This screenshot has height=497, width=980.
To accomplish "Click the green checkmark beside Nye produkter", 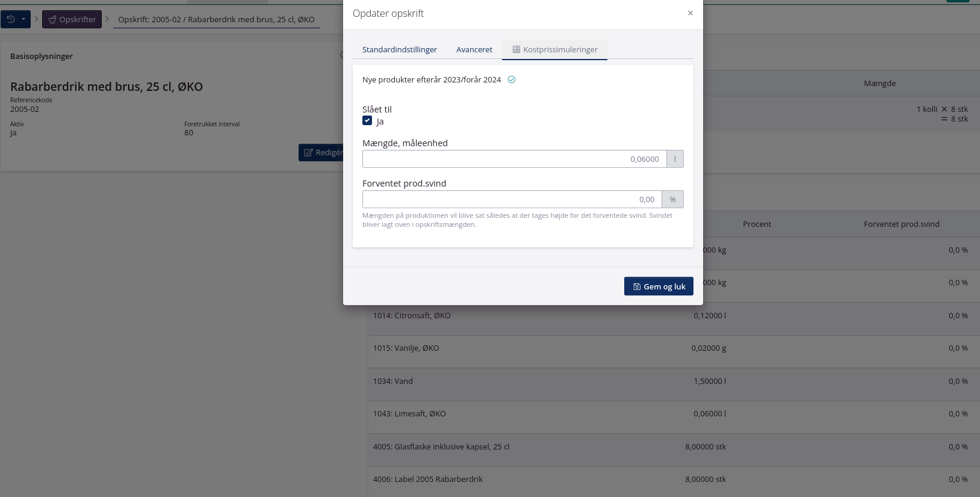I will click(x=512, y=79).
